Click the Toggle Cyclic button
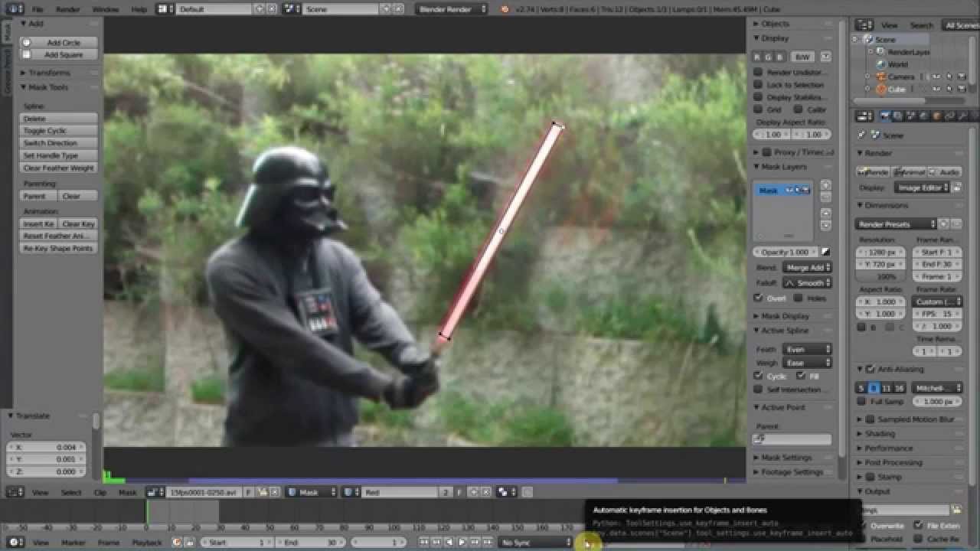This screenshot has width=980, height=551. pos(59,131)
